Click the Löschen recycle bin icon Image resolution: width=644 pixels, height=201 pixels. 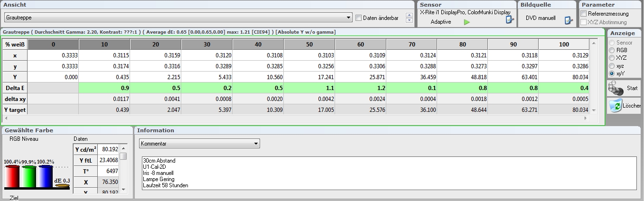pyautogui.click(x=616, y=105)
